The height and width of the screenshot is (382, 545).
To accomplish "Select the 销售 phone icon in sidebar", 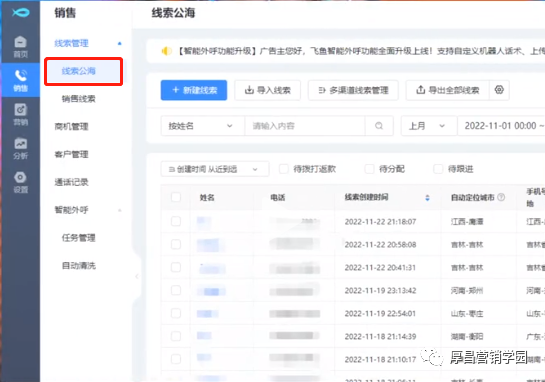I will (21, 80).
